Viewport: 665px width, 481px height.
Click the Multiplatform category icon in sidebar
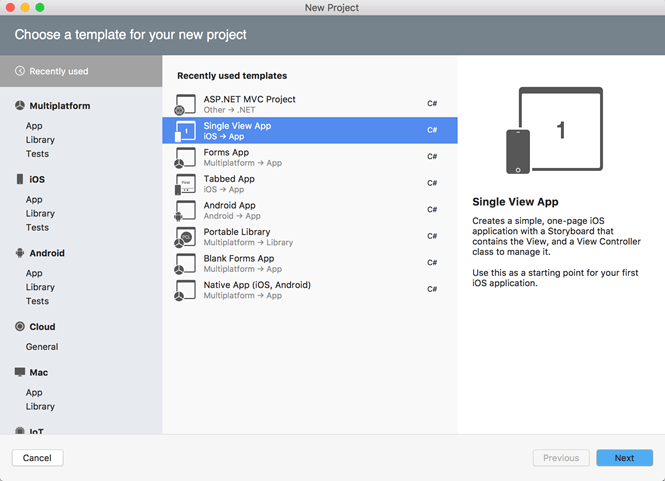coord(20,106)
